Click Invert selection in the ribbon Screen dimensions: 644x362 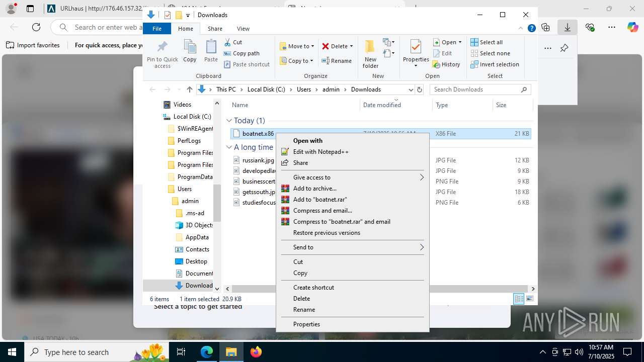pyautogui.click(x=495, y=64)
